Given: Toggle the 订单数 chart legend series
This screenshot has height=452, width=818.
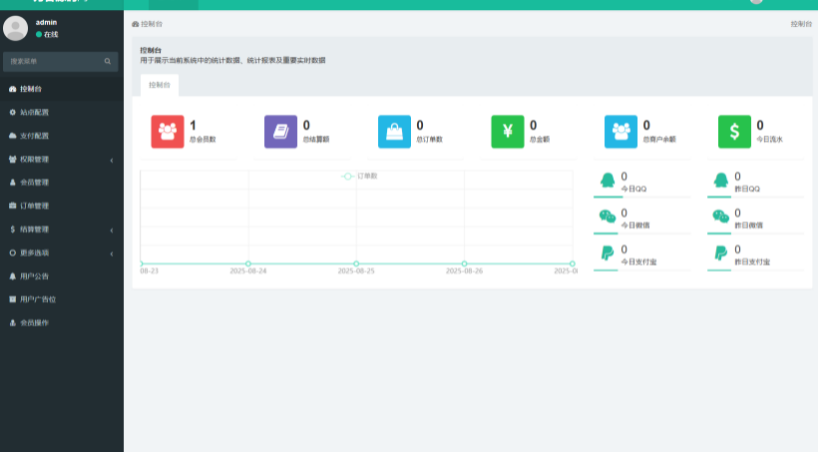Looking at the screenshot, I should tap(360, 176).
